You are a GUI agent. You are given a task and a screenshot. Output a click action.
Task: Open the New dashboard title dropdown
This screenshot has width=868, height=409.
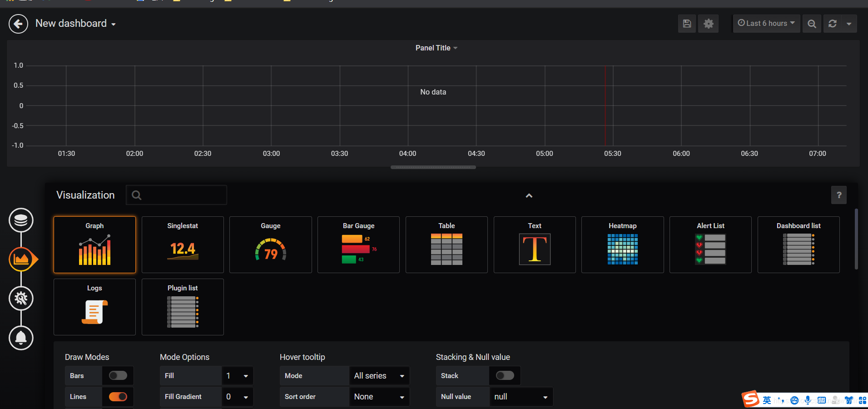tap(75, 24)
